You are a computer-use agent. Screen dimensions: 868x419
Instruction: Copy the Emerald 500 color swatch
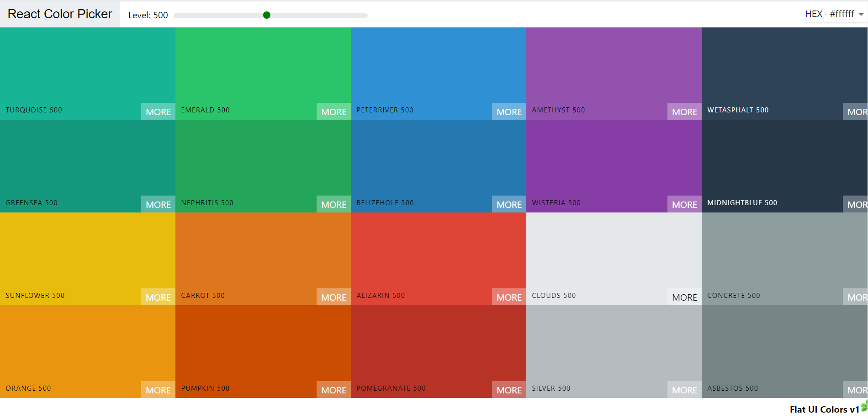tap(263, 74)
